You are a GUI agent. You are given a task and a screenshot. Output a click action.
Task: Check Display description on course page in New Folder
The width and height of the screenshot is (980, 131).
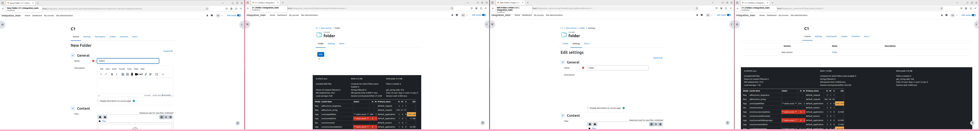pos(98,101)
